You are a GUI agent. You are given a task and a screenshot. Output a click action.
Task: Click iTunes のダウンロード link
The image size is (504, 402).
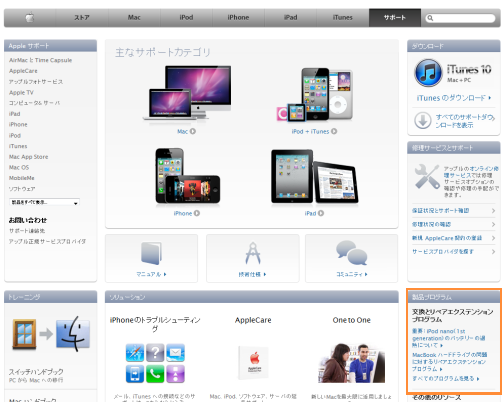click(x=454, y=98)
